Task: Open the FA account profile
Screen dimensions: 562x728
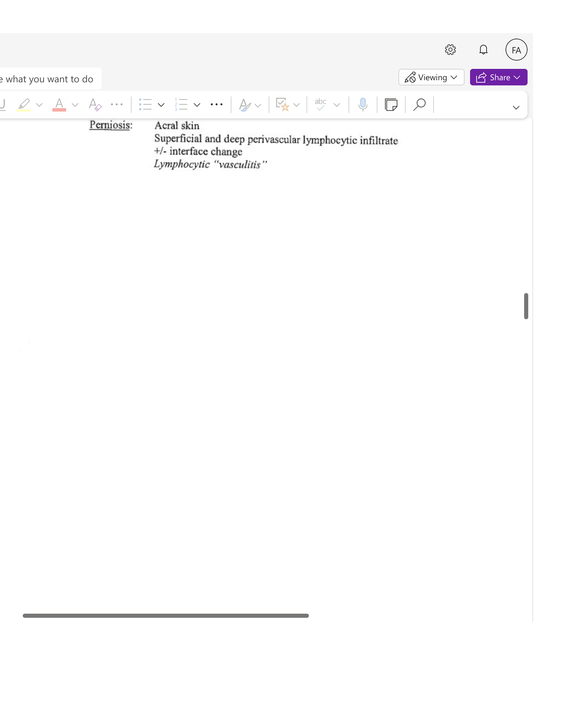Action: click(516, 50)
